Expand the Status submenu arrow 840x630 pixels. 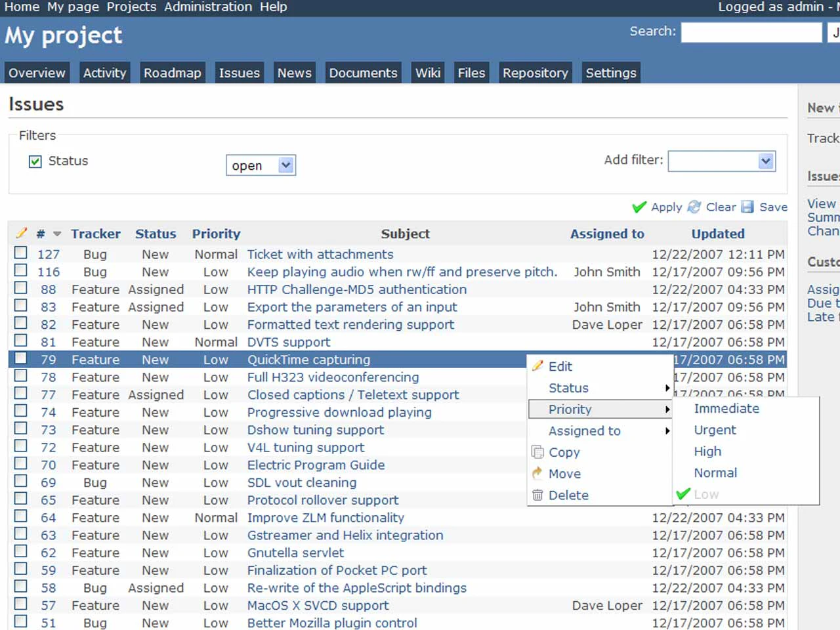[667, 388]
